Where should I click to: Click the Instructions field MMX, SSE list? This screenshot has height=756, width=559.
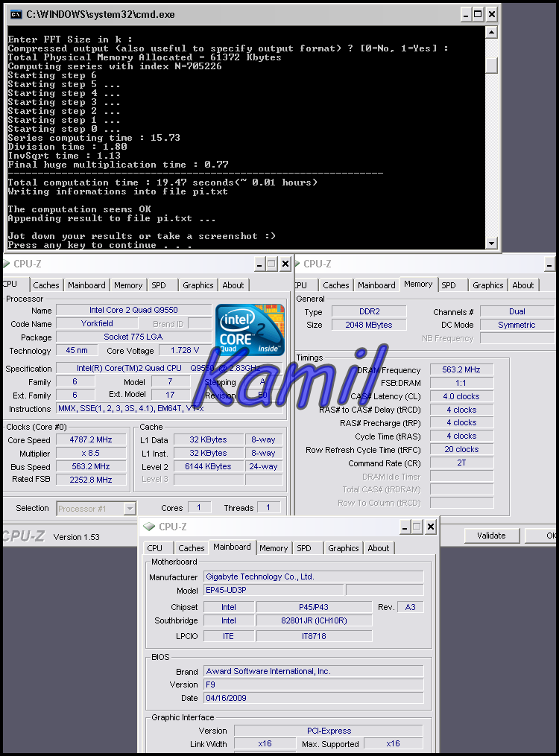pyautogui.click(x=170, y=408)
